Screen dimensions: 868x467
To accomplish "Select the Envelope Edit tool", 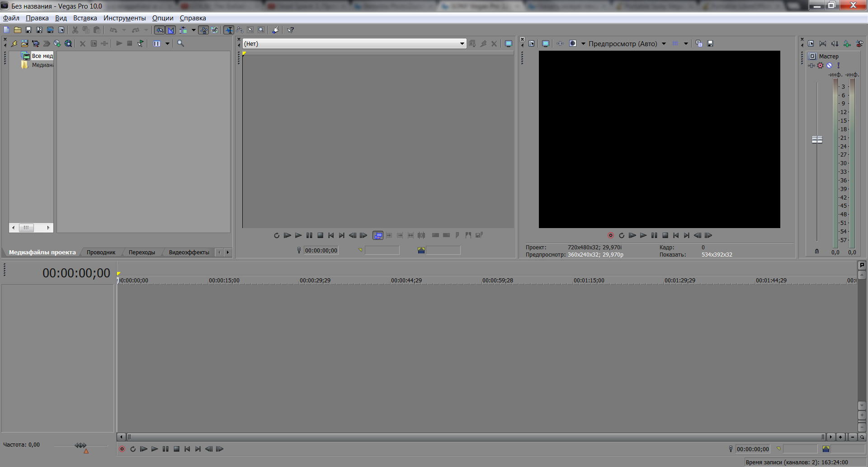I will pyautogui.click(x=240, y=30).
